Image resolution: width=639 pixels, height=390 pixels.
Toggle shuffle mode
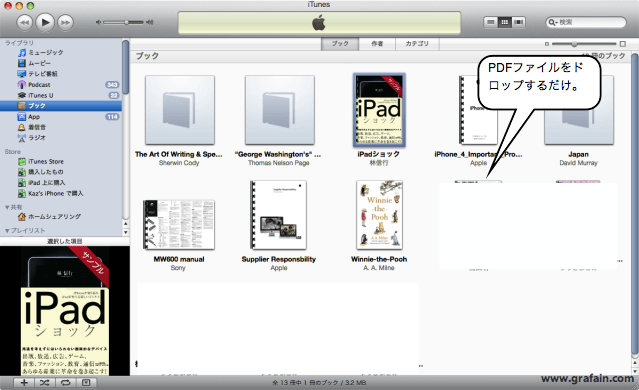[45, 383]
